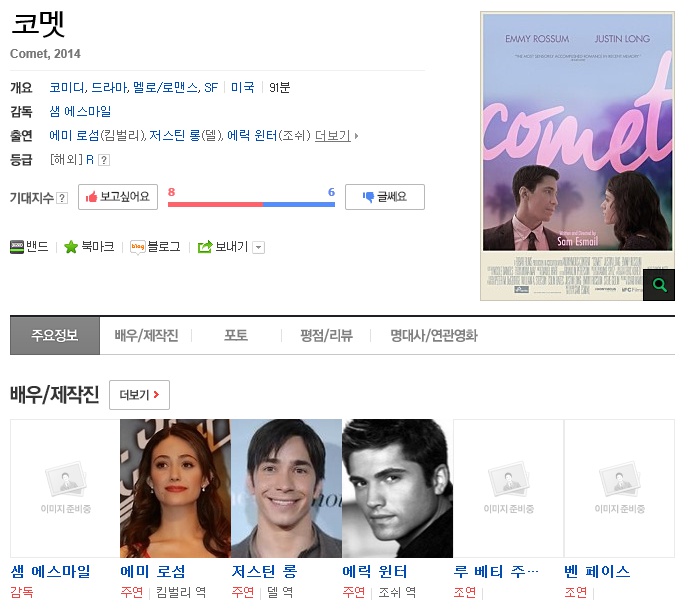
Task: Open director link 샘 에스마일 in summary
Action: (80, 111)
